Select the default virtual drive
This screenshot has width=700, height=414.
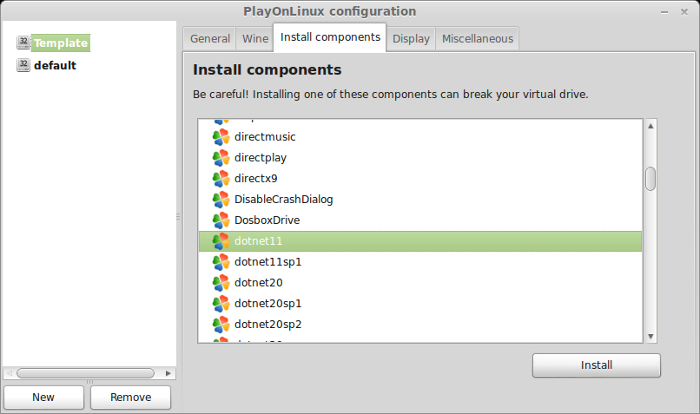[55, 65]
